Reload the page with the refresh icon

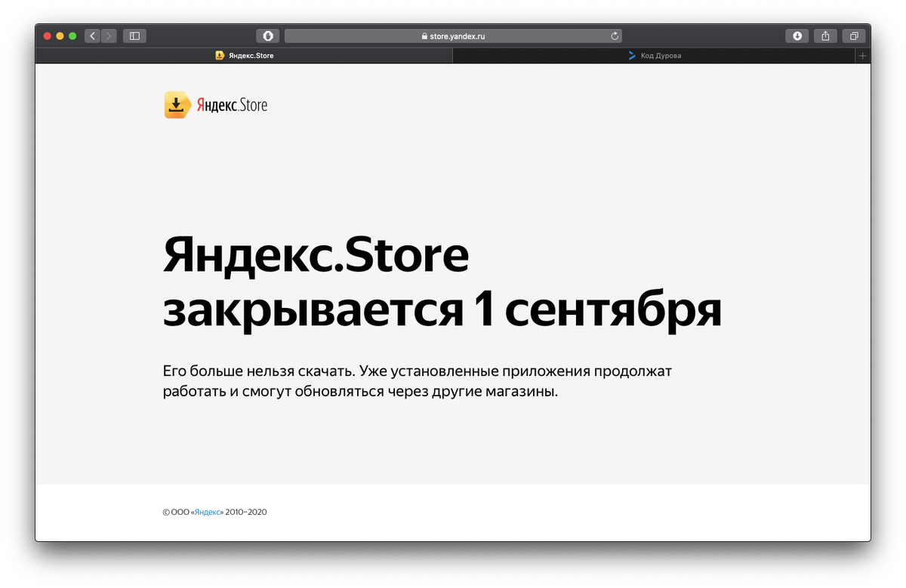pyautogui.click(x=615, y=35)
